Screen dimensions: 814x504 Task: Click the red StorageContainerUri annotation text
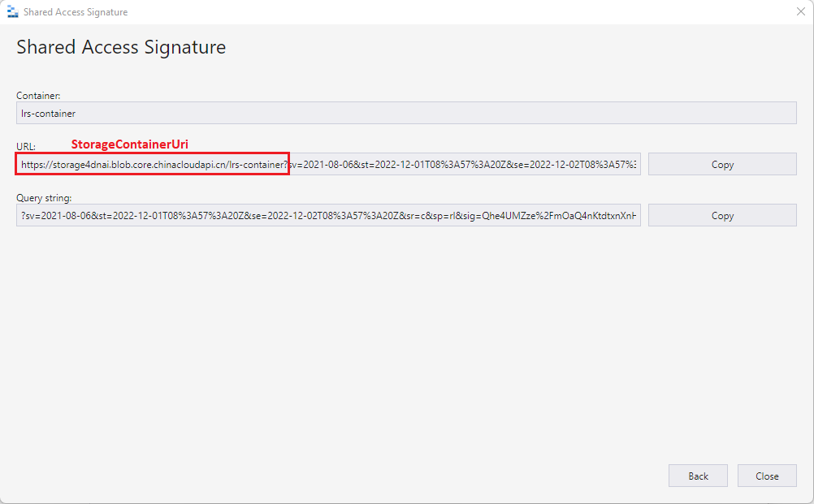pos(130,144)
